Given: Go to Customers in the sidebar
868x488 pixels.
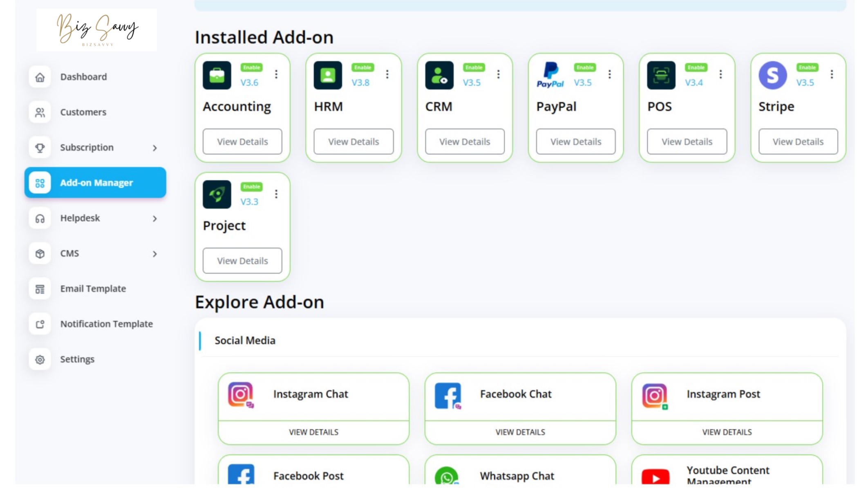Looking at the screenshot, I should click(x=95, y=112).
